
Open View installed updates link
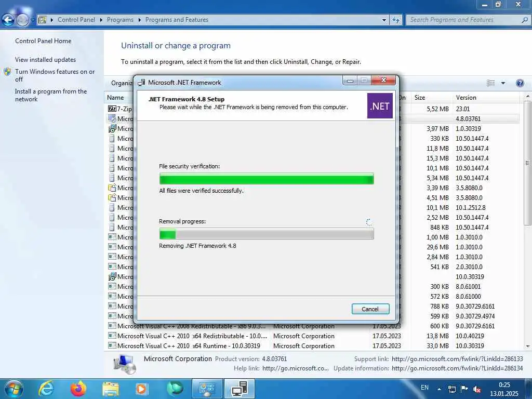46,59
